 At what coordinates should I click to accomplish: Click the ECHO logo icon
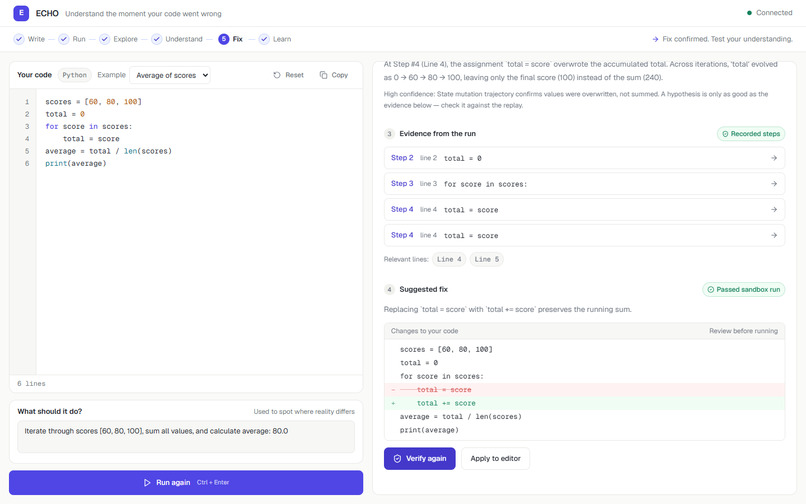pyautogui.click(x=21, y=13)
